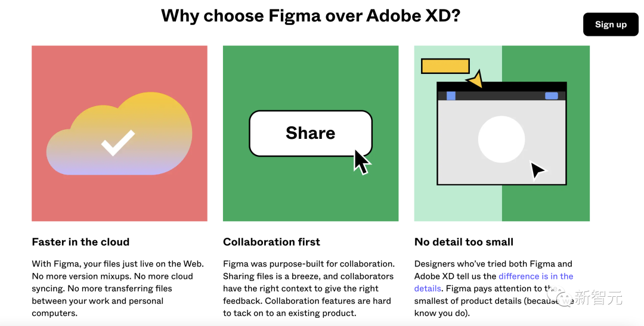Image resolution: width=644 pixels, height=326 pixels.
Task: Click the black cursor arrow beside Share
Action: (361, 162)
